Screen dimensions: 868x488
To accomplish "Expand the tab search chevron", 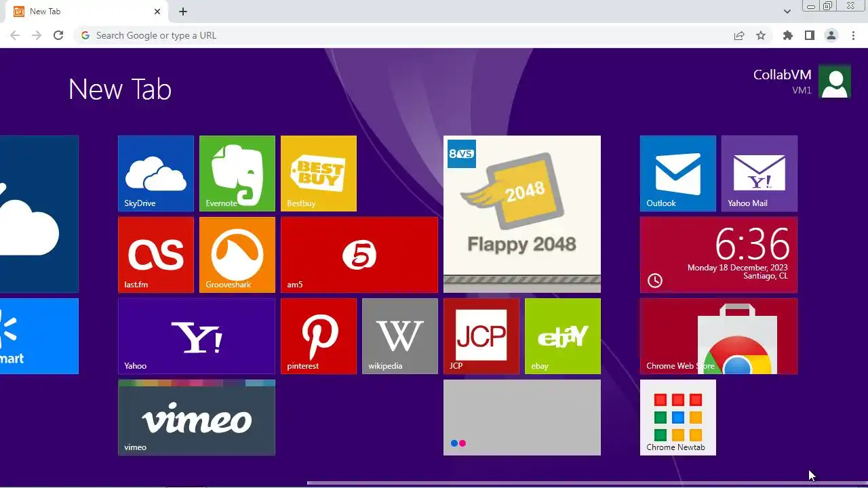I will point(787,12).
